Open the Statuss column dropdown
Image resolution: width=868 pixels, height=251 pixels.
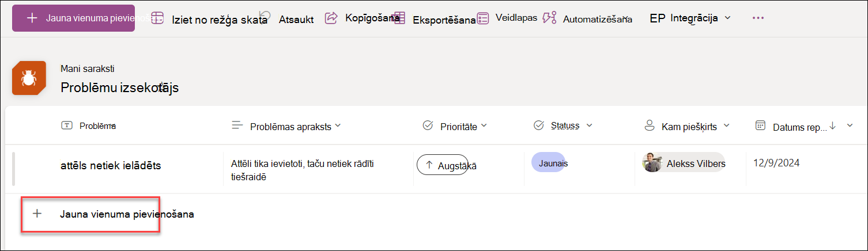590,125
